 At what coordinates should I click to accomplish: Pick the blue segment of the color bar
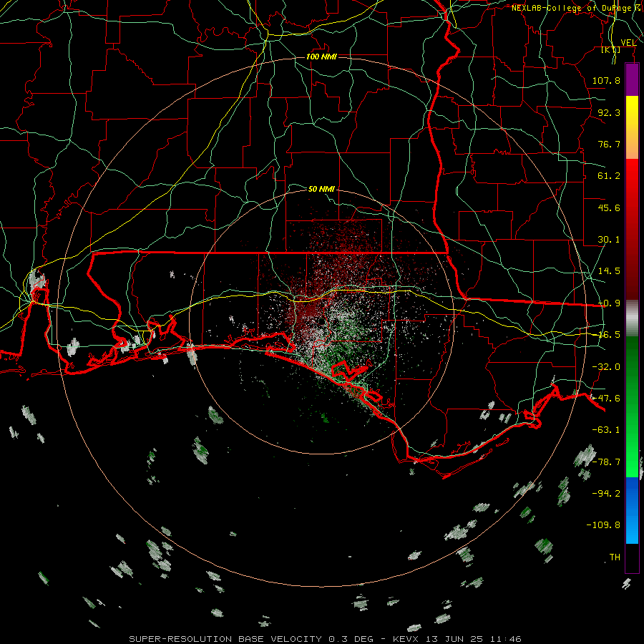632,510
